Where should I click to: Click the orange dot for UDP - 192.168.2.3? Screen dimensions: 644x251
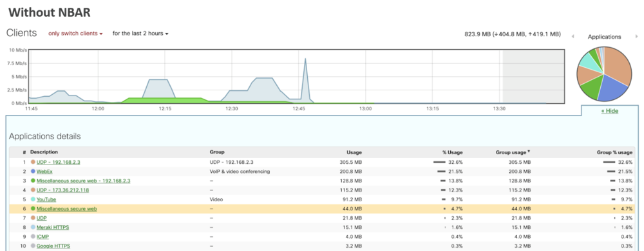[33, 162]
